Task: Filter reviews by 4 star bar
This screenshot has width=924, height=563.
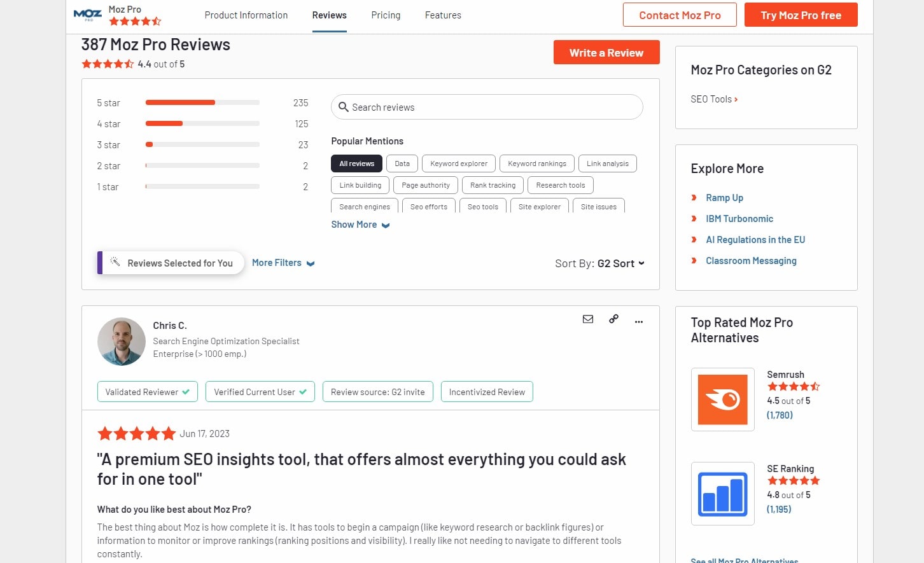Action: click(x=202, y=123)
